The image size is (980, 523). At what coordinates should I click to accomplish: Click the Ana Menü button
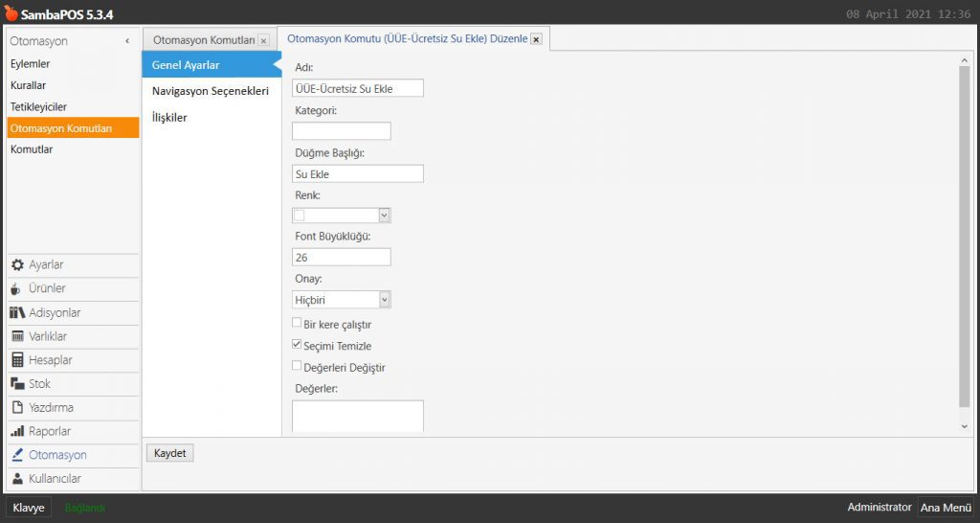click(x=945, y=508)
